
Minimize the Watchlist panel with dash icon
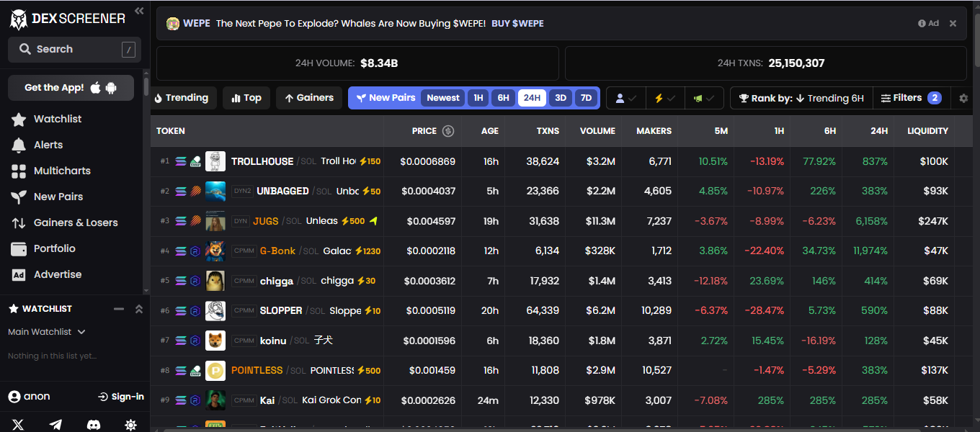point(119,309)
